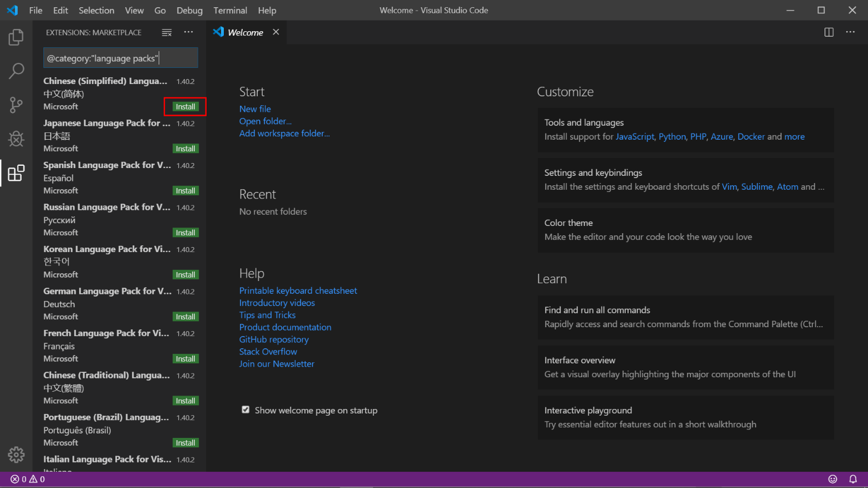Click the New file link
The height and width of the screenshot is (488, 868).
[x=255, y=109]
